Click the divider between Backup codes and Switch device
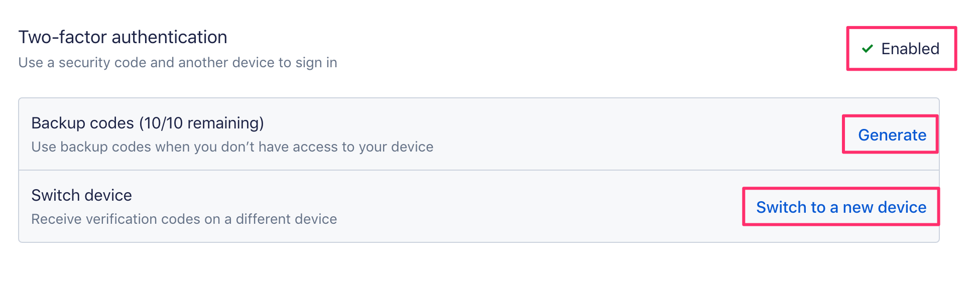 [x=478, y=170]
